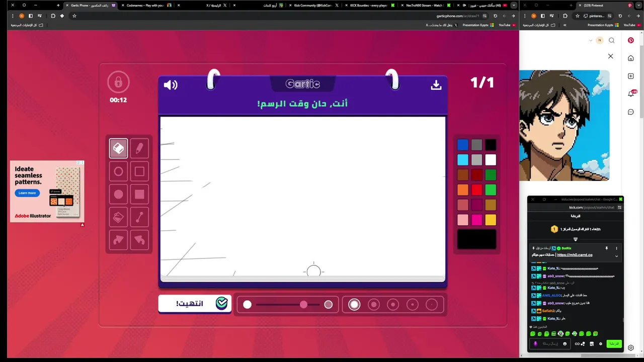This screenshot has height=362, width=644.
Task: Pick the black color swatch
Action: [x=491, y=145]
